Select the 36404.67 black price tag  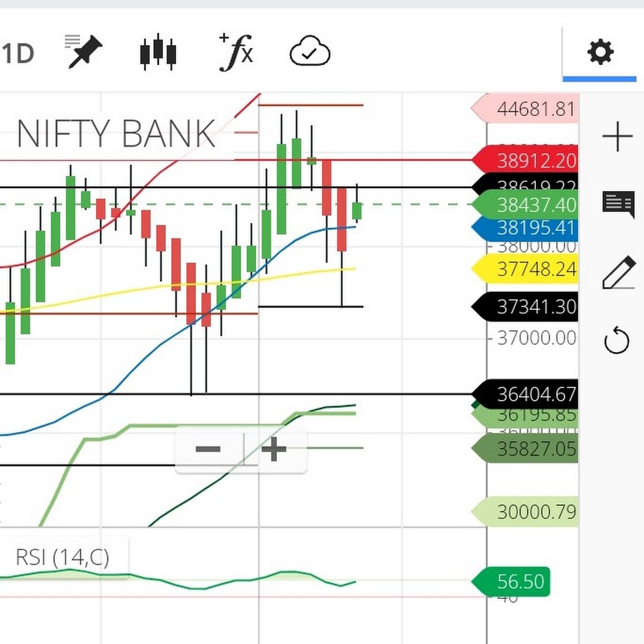coord(525,394)
